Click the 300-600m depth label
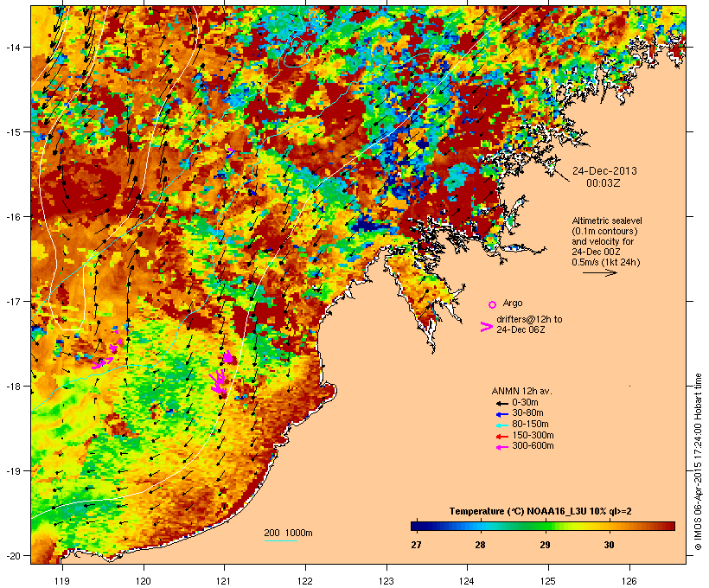Viewport: 709px width, 588px height. click(533, 446)
